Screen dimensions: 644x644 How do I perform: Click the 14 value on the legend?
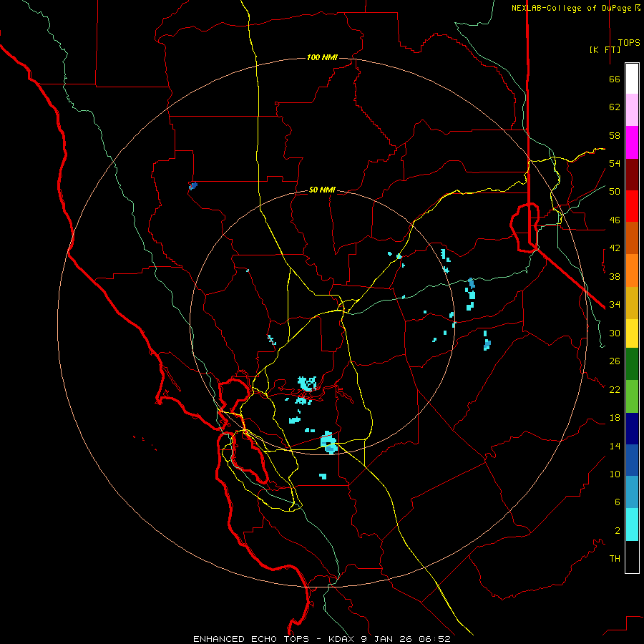(615, 446)
